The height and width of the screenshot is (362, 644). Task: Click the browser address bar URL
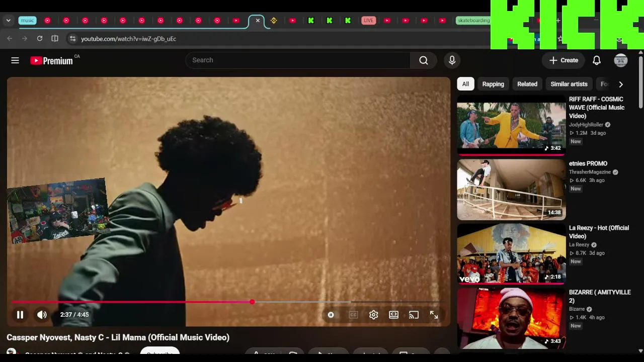click(128, 39)
